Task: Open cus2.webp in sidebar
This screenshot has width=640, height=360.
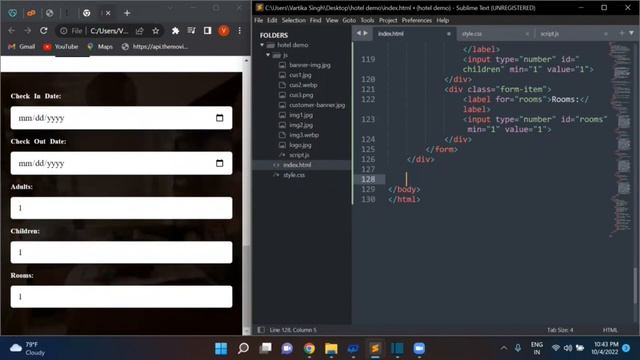Action: pyautogui.click(x=303, y=85)
